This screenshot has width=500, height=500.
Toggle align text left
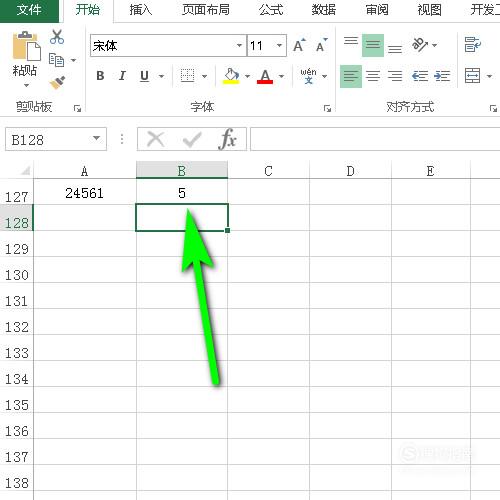[351, 76]
